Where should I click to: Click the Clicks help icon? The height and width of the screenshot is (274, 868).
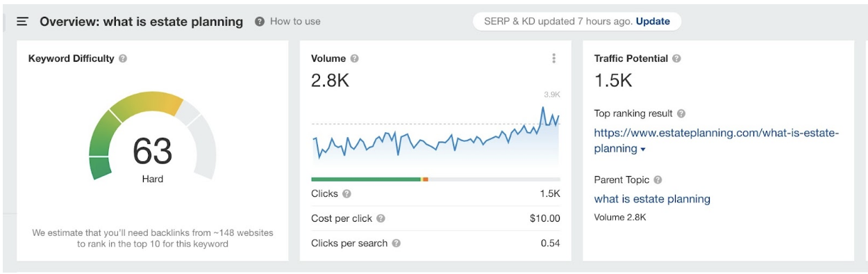pos(347,194)
